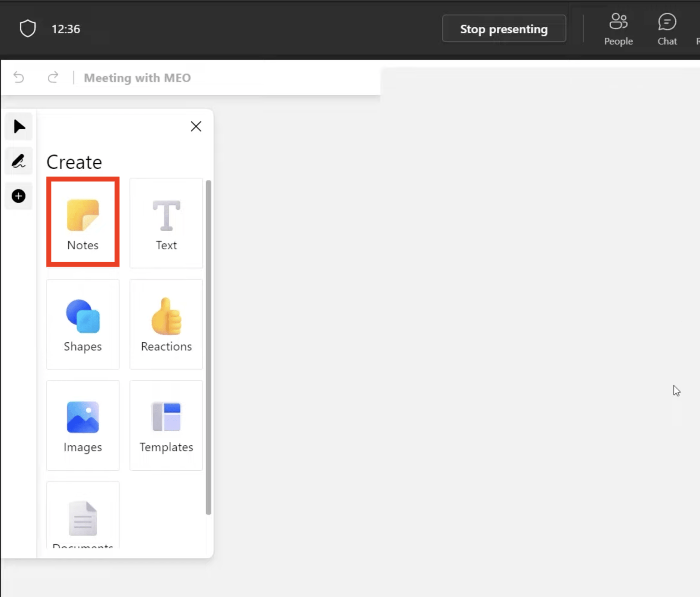Open the add content plus button
Image resolution: width=700 pixels, height=597 pixels.
pyautogui.click(x=19, y=196)
